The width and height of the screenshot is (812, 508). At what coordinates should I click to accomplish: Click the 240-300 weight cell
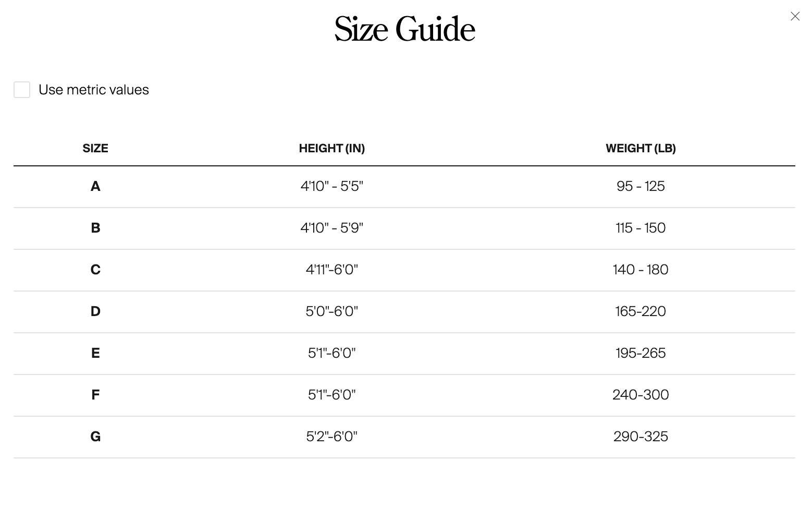pyautogui.click(x=641, y=395)
